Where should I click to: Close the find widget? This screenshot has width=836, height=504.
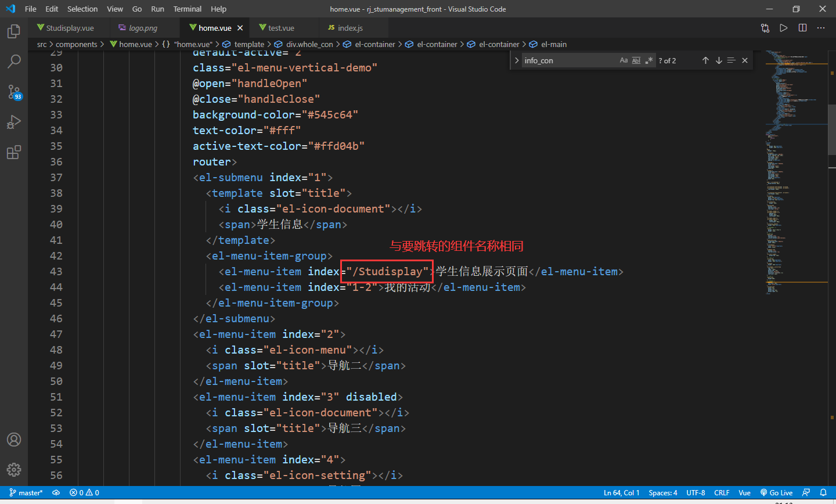745,60
